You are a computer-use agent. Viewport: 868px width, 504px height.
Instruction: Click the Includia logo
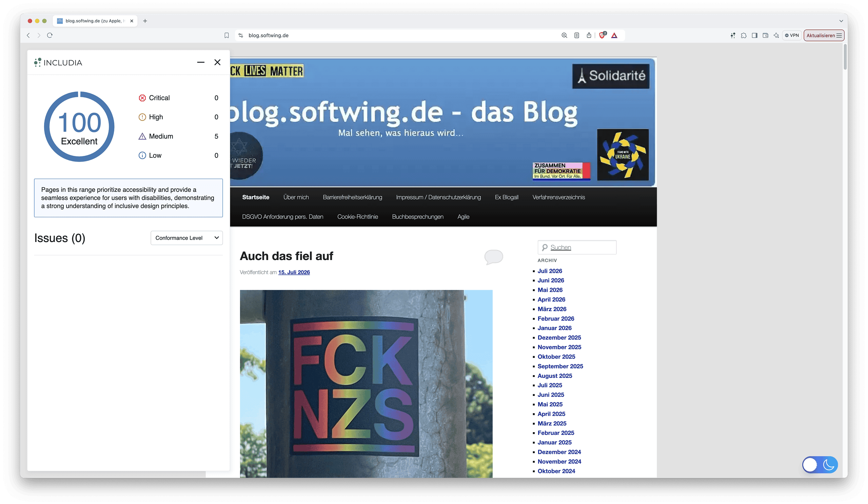(x=58, y=63)
